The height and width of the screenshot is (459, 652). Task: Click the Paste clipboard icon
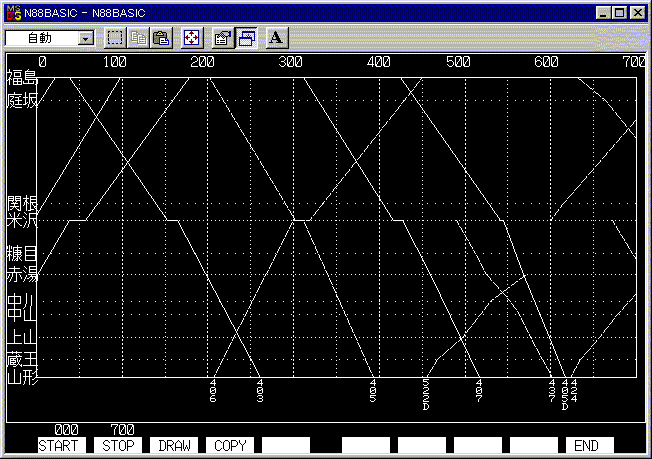[x=160, y=38]
